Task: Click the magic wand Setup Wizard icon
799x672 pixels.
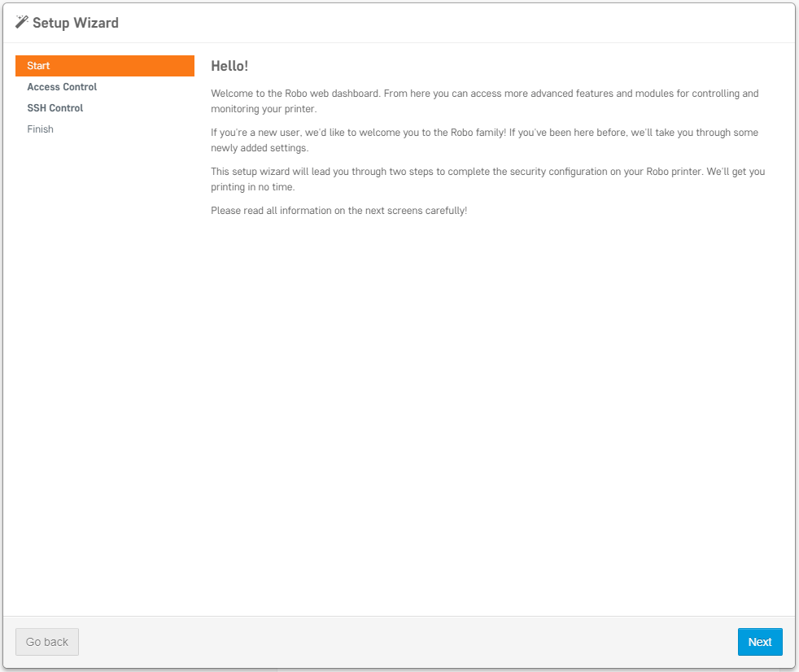Action: 21,22
